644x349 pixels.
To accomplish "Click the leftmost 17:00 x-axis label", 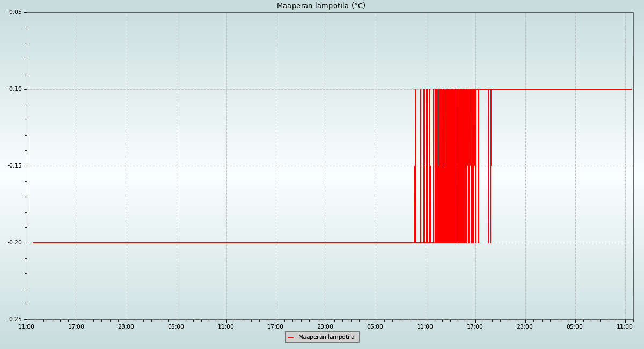I will click(76, 326).
